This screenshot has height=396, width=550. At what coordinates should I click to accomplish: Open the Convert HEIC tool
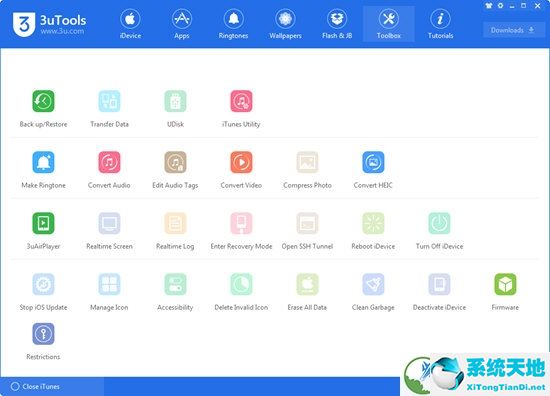point(373,162)
